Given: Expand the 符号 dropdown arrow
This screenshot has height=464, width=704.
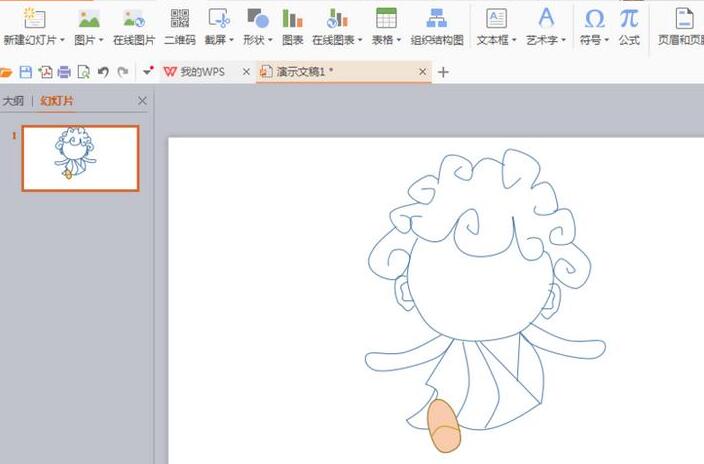Looking at the screenshot, I should pos(607,40).
